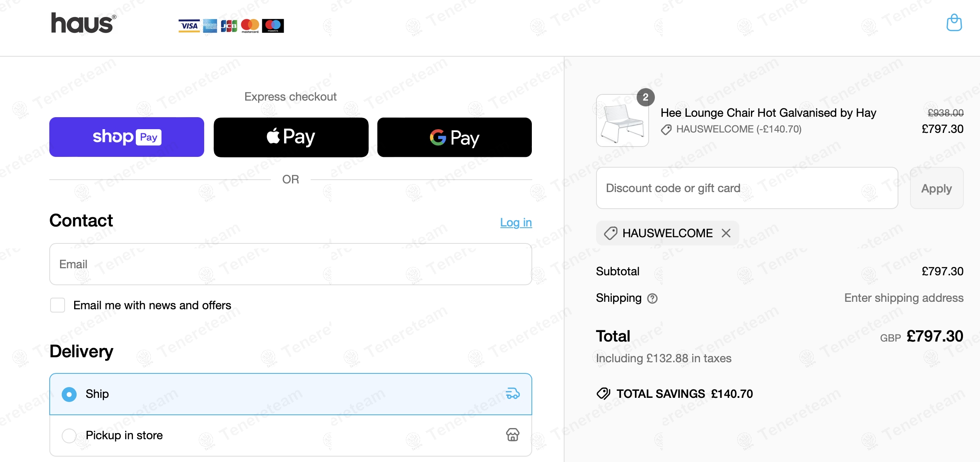Open the Log in link

pos(516,222)
